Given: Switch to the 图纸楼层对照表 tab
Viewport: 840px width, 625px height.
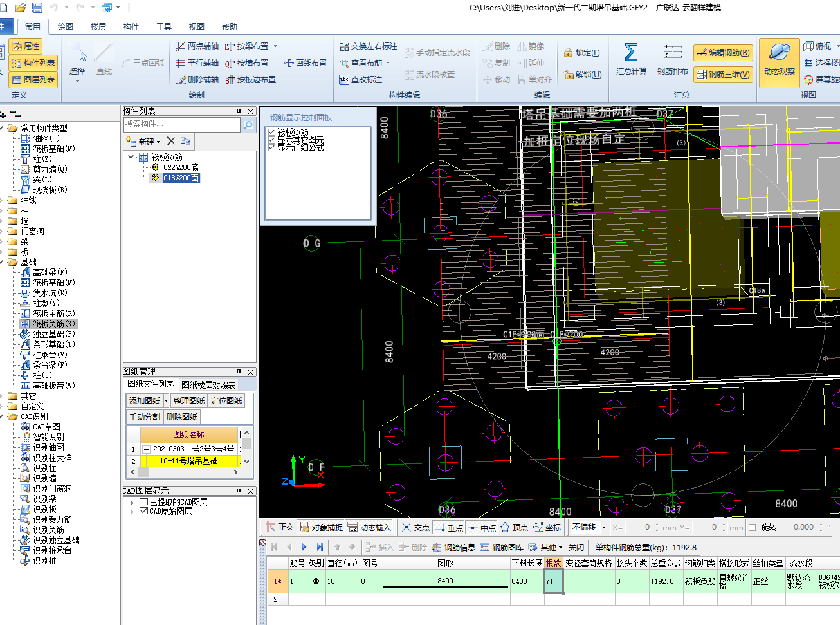Looking at the screenshot, I should click(208, 385).
